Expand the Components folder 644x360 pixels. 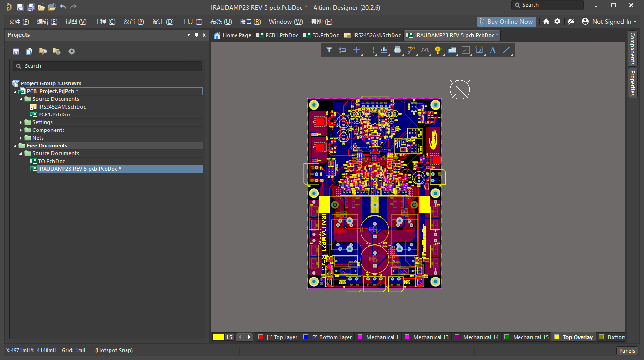point(21,130)
